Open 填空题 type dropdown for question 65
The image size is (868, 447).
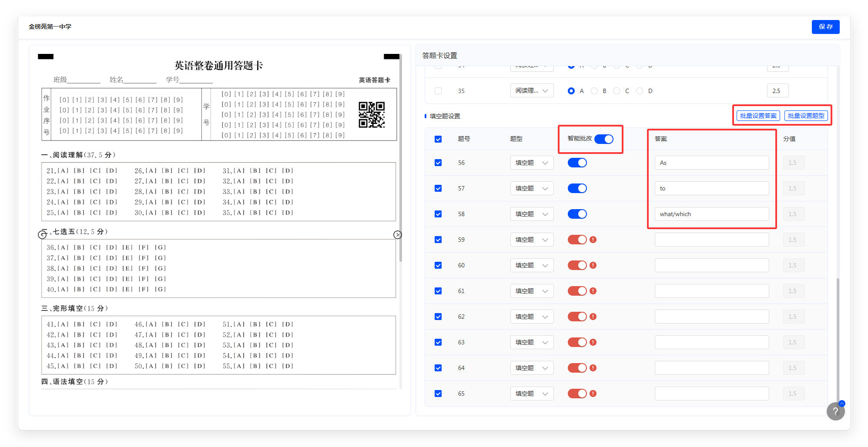coord(532,394)
